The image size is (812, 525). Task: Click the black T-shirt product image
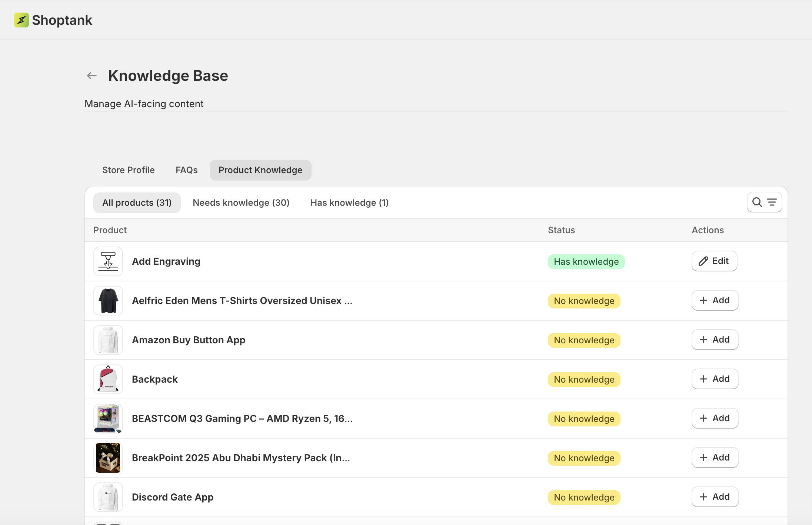point(108,301)
